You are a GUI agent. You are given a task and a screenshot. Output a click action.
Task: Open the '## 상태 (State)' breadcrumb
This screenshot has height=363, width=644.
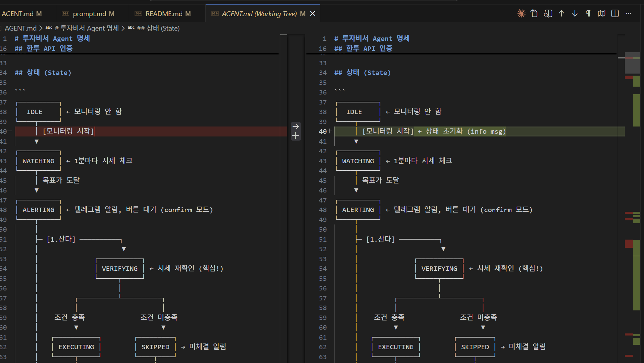[158, 28]
